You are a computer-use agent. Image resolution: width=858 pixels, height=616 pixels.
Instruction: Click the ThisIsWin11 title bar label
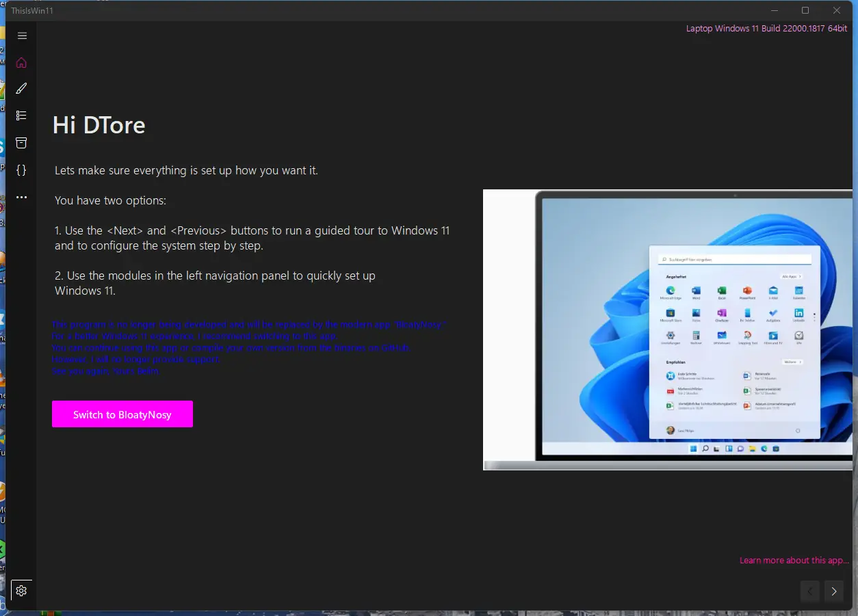coord(32,10)
